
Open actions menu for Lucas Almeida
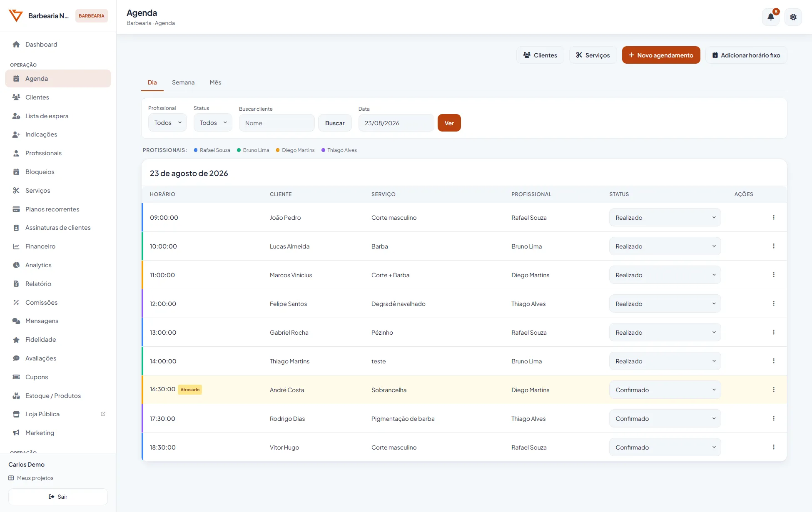[x=774, y=246]
